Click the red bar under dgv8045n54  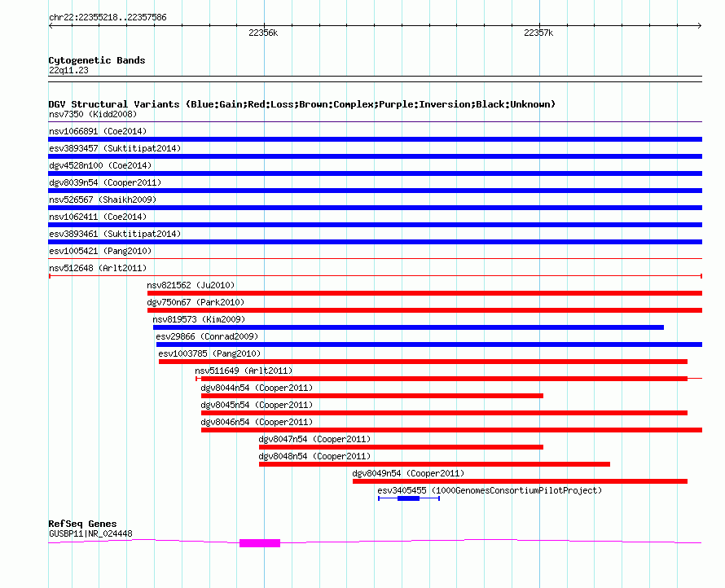(444, 413)
